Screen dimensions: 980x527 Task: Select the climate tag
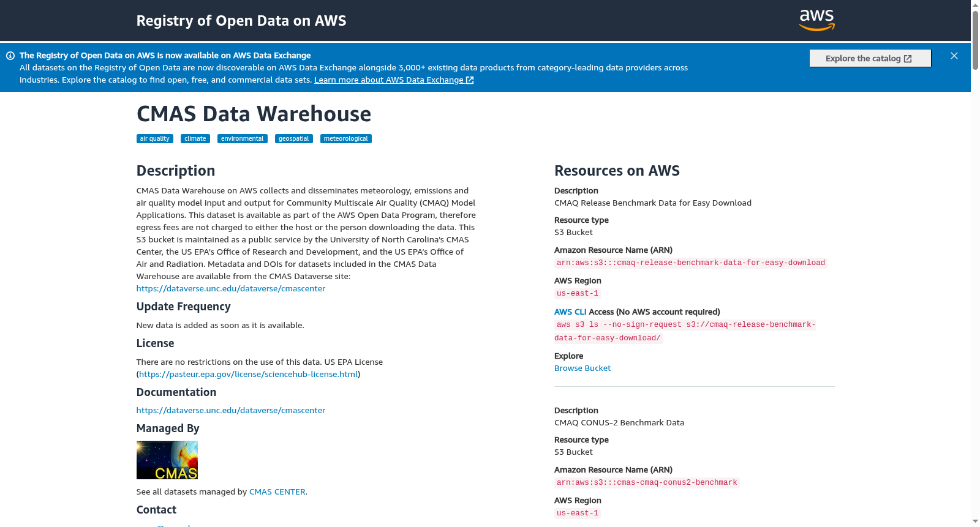click(195, 139)
